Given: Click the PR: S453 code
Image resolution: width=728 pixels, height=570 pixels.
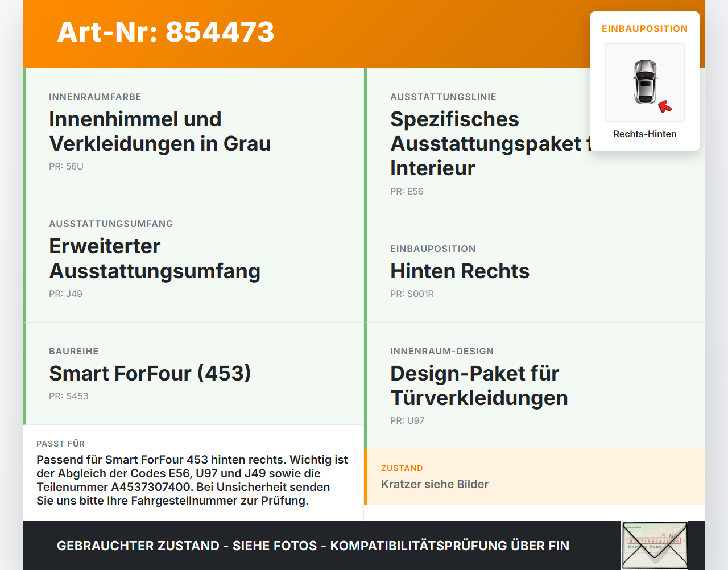Looking at the screenshot, I should (69, 396).
